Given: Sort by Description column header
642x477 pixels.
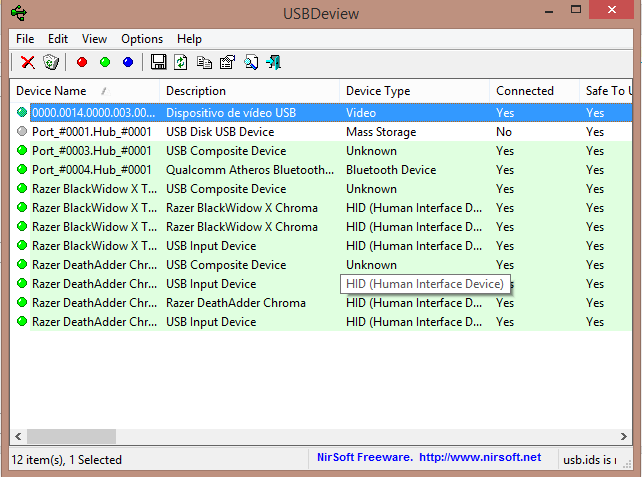Looking at the screenshot, I should point(249,91).
